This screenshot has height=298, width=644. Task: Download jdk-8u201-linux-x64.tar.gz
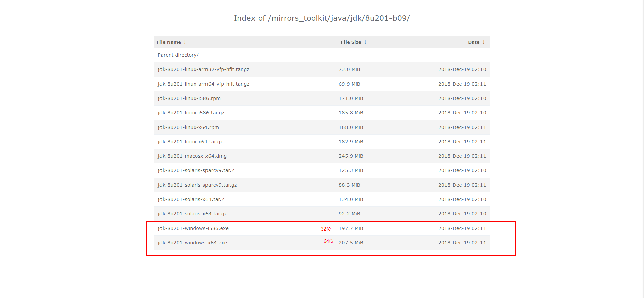190,142
